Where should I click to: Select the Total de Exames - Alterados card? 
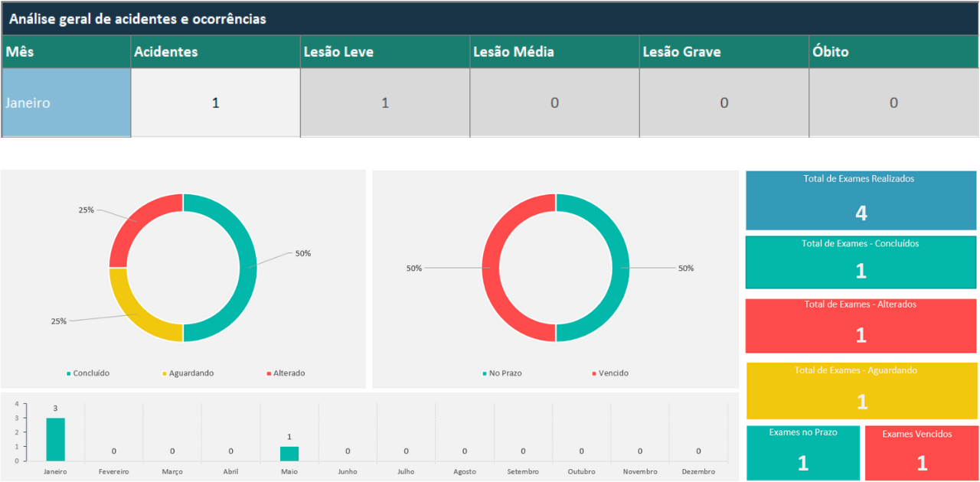861,326
